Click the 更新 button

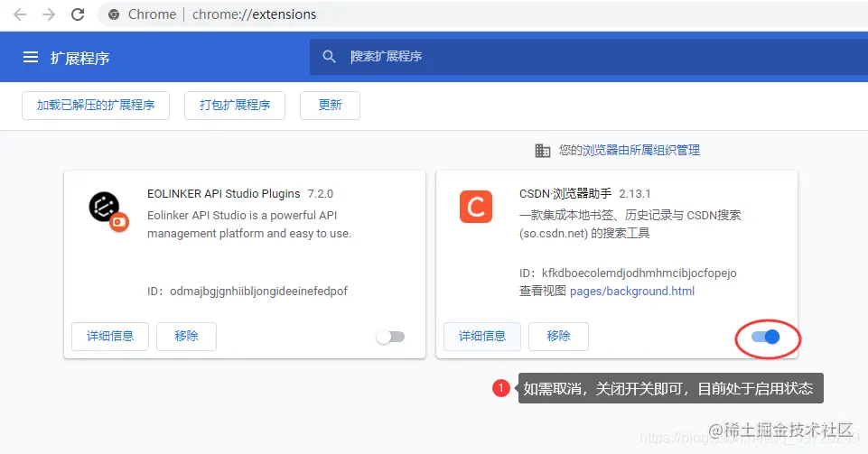[x=330, y=105]
